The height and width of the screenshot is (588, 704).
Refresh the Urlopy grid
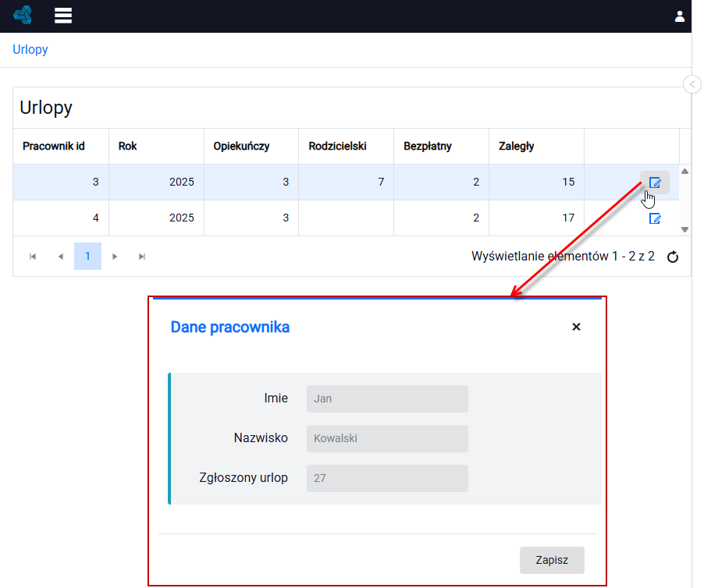(673, 257)
